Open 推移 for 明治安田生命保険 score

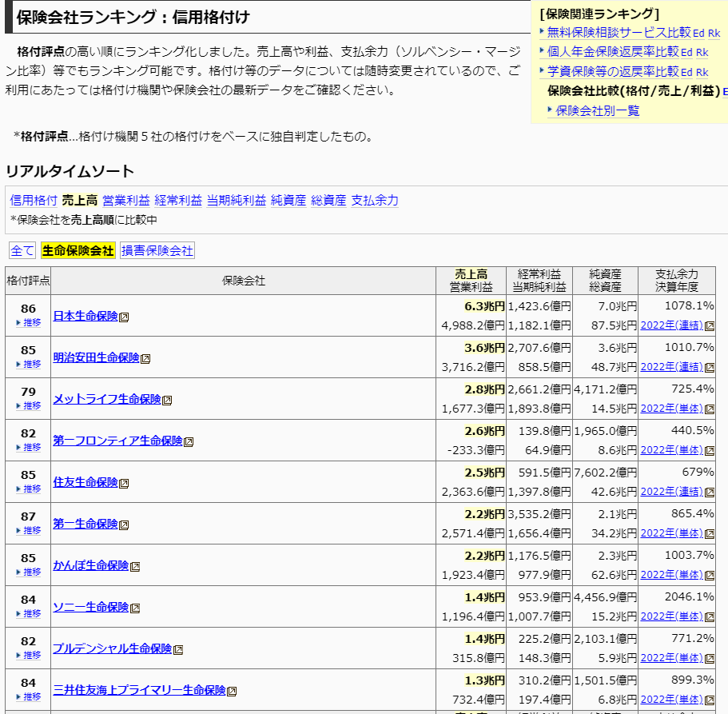point(28,365)
